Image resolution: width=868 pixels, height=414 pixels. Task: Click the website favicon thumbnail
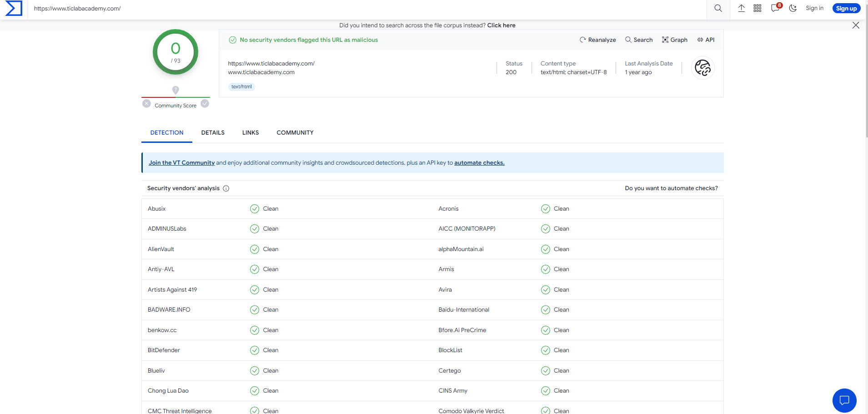(x=703, y=68)
